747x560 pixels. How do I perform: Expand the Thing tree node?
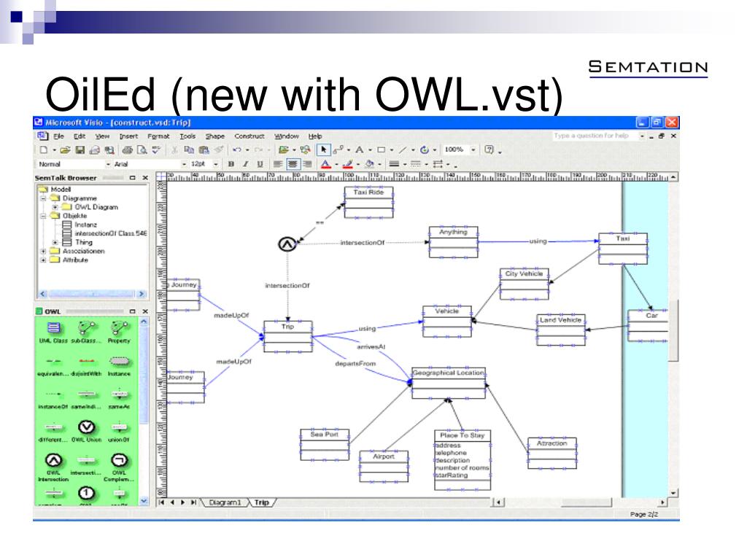[55, 242]
